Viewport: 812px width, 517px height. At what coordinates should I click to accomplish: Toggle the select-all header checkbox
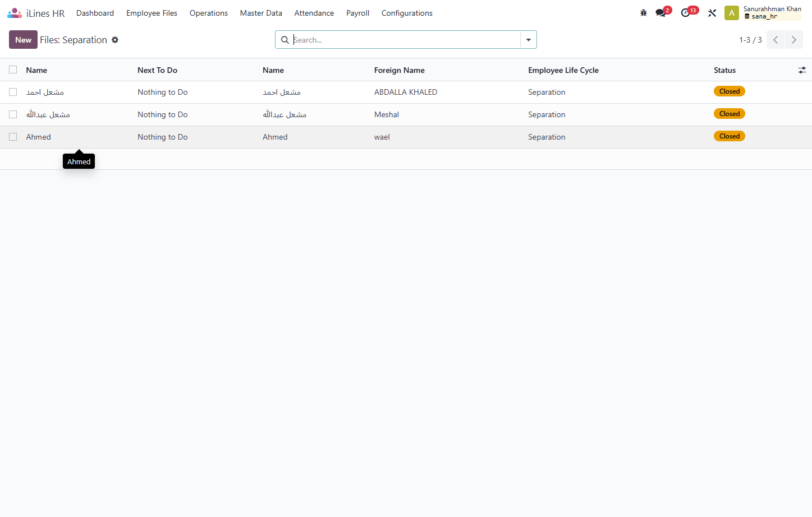pyautogui.click(x=13, y=70)
